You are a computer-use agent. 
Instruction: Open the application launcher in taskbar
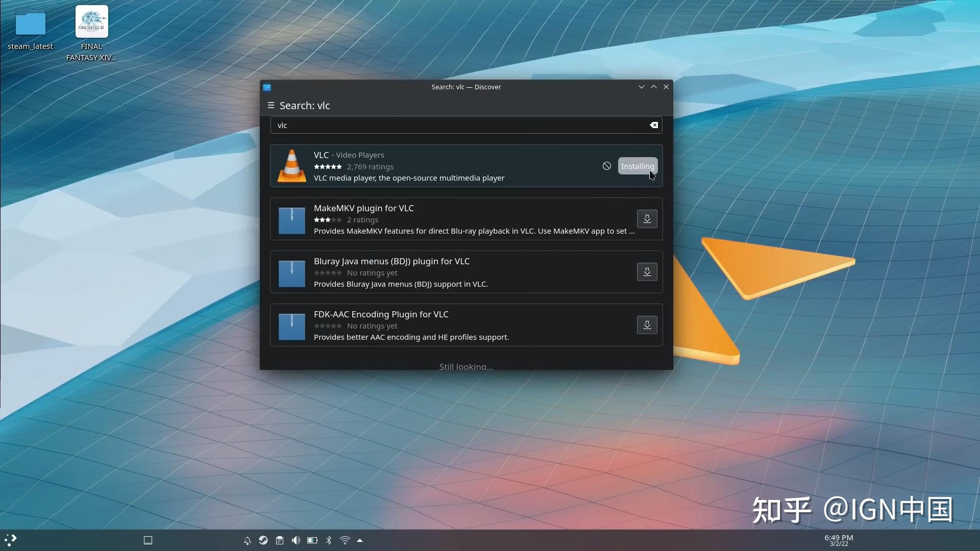tap(11, 540)
